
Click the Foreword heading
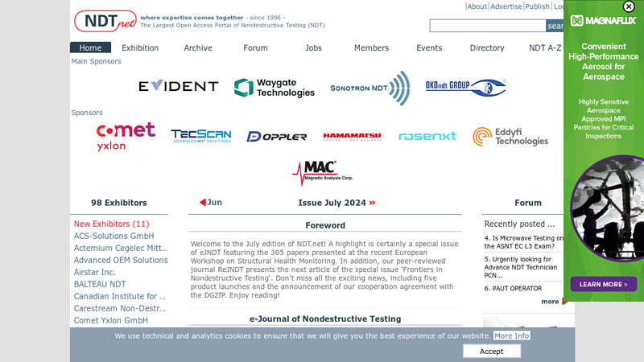325,225
